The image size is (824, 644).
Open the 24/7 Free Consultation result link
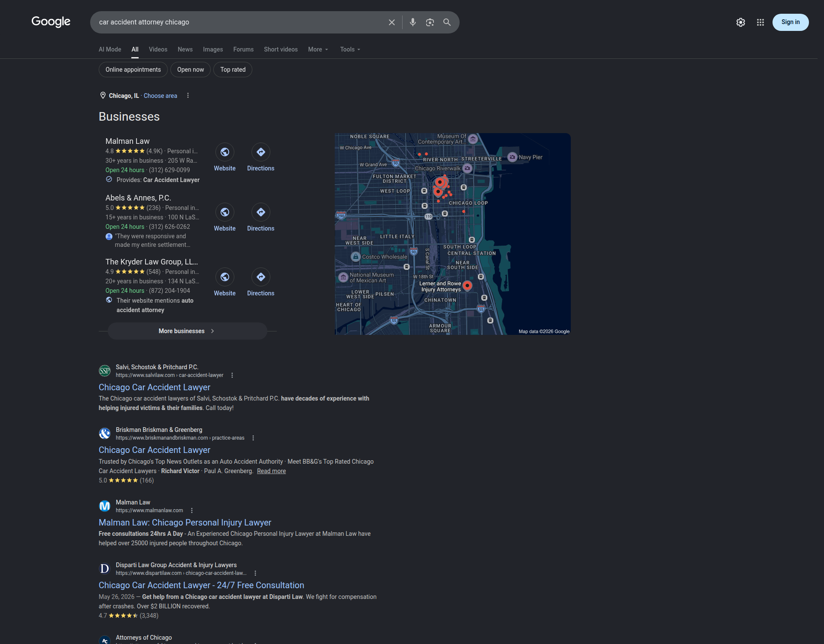[201, 585]
